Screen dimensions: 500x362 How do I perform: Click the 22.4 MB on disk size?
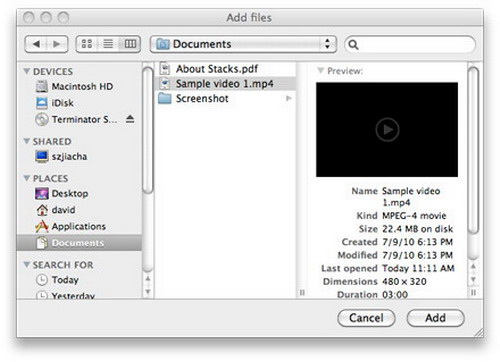(417, 229)
